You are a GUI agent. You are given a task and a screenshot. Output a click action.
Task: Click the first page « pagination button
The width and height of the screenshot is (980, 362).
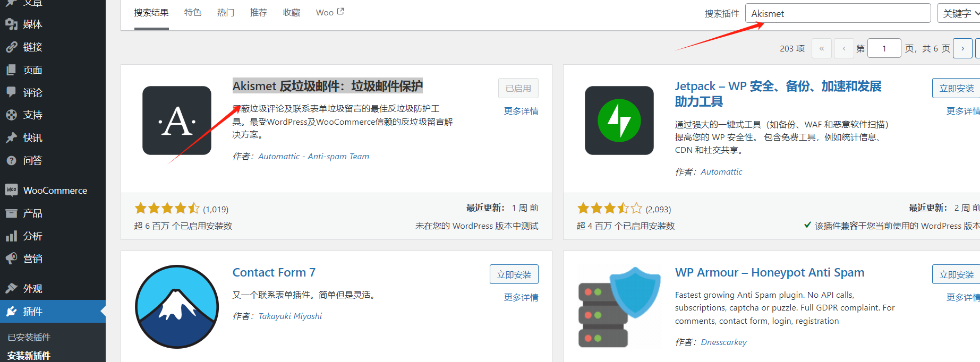[822, 48]
